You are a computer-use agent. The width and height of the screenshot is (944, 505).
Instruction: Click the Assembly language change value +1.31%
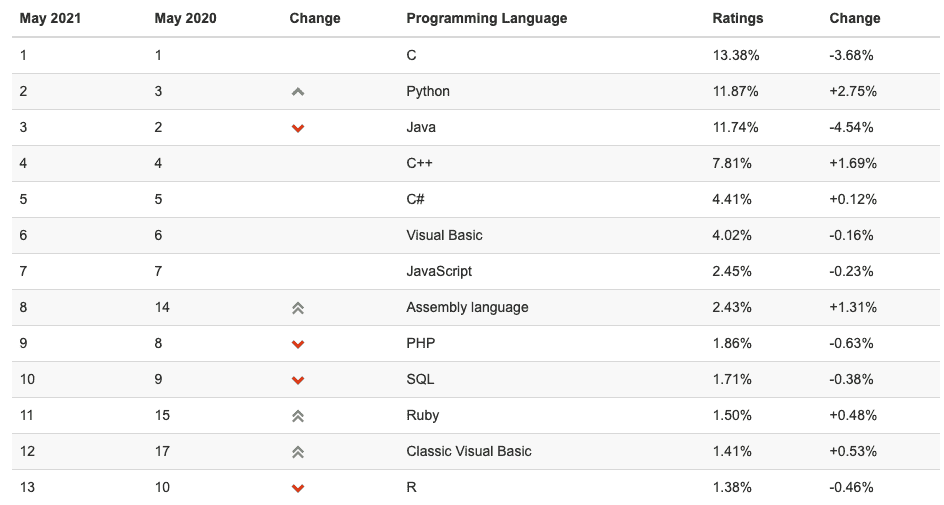pyautogui.click(x=852, y=308)
